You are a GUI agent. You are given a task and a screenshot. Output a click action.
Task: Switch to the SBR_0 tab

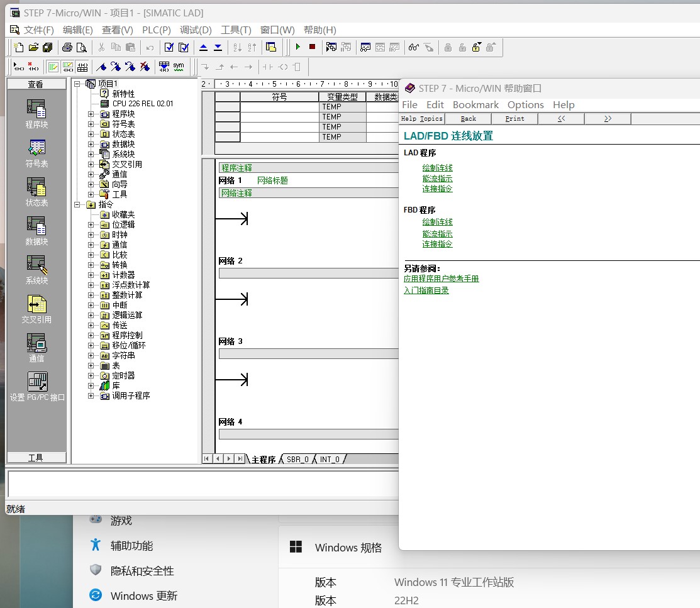click(x=297, y=460)
